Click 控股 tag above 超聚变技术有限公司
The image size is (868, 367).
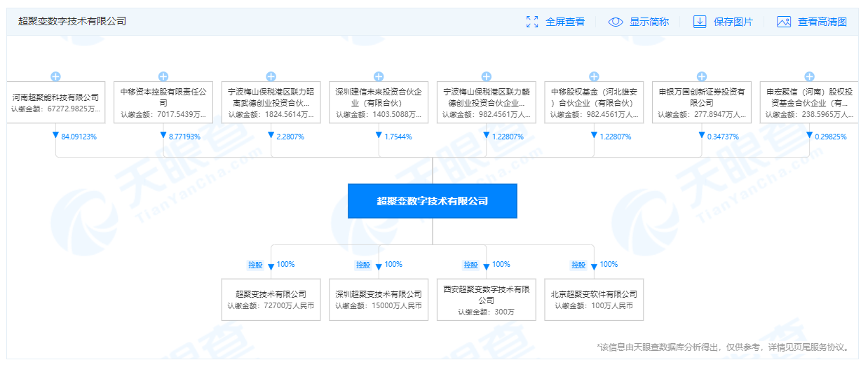click(x=255, y=265)
